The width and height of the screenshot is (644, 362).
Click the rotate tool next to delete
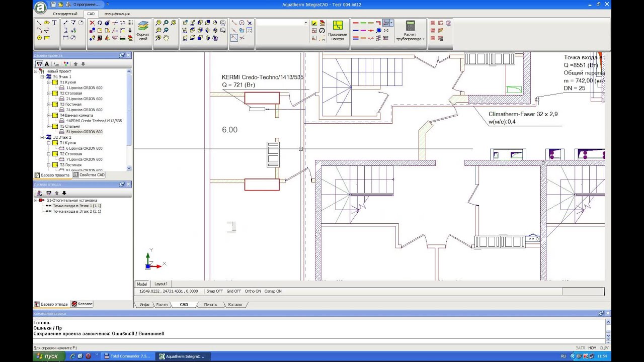pos(100,23)
